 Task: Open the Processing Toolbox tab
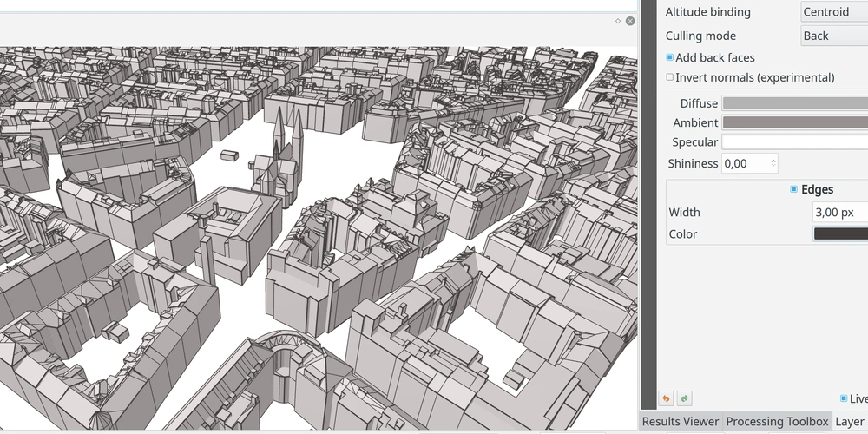(x=777, y=421)
